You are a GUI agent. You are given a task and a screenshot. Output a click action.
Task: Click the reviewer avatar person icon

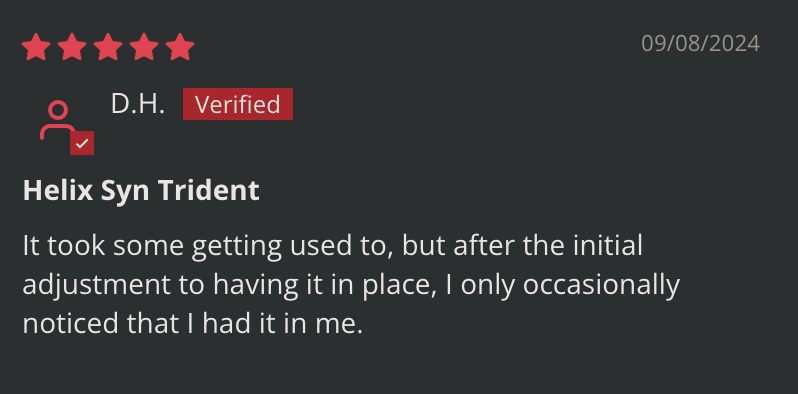point(58,120)
